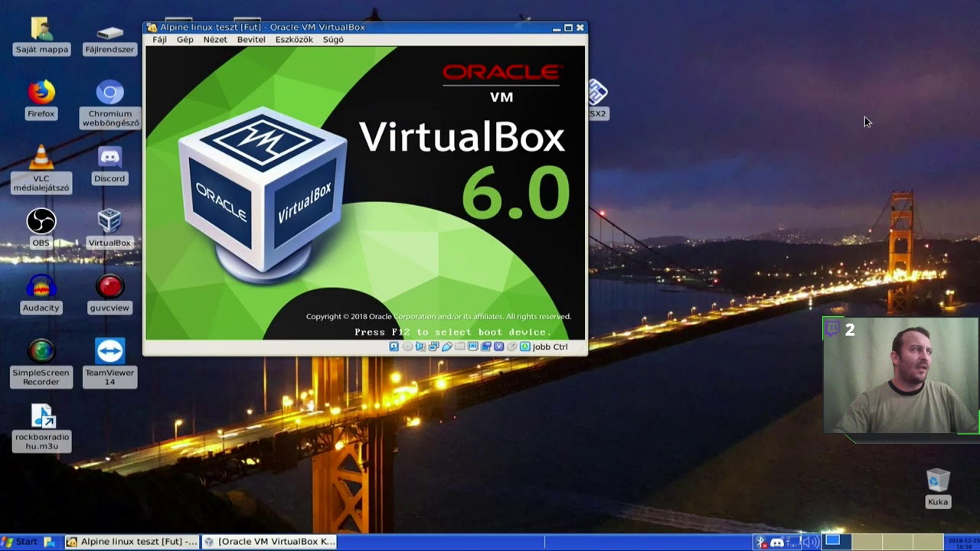This screenshot has width=980, height=551.
Task: Switch to the fourth workspace in the pager
Action: [x=927, y=542]
